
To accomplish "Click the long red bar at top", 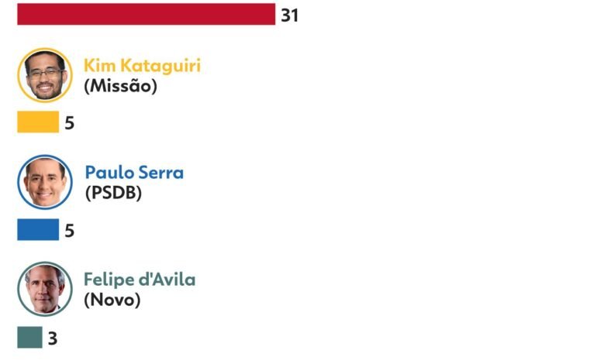I will [146, 15].
